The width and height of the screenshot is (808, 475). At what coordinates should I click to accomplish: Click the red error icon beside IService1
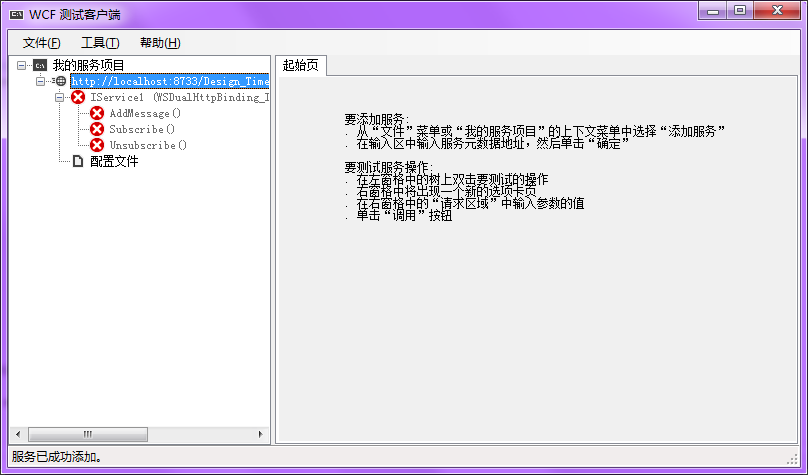78,97
